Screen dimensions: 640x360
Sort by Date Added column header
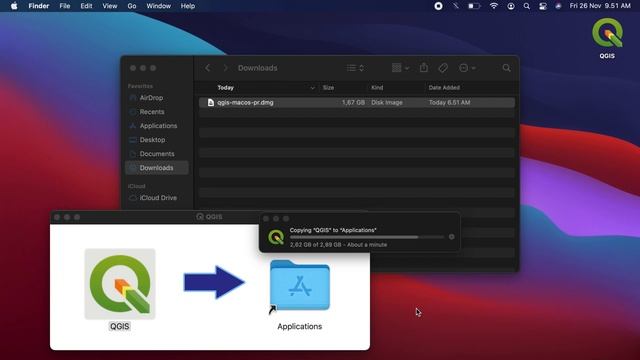coord(444,88)
